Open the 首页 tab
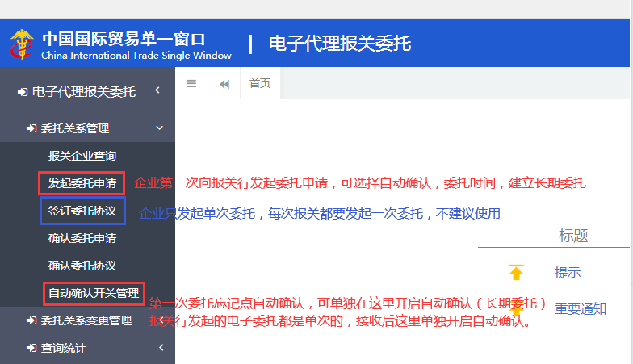Image resolution: width=633 pixels, height=364 pixels. click(260, 84)
